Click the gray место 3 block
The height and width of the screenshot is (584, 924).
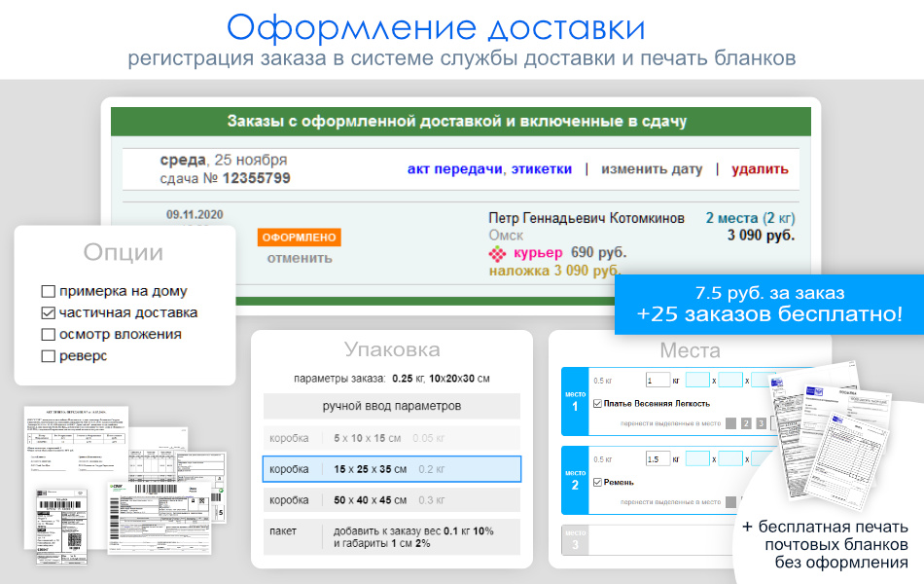pos(575,539)
